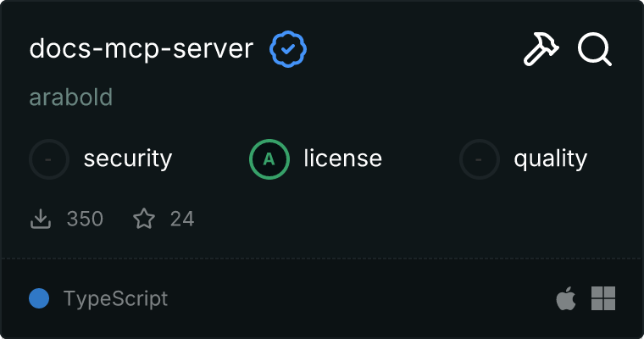This screenshot has width=644, height=339.
Task: Click the magnifying glass search icon
Action: point(594,51)
